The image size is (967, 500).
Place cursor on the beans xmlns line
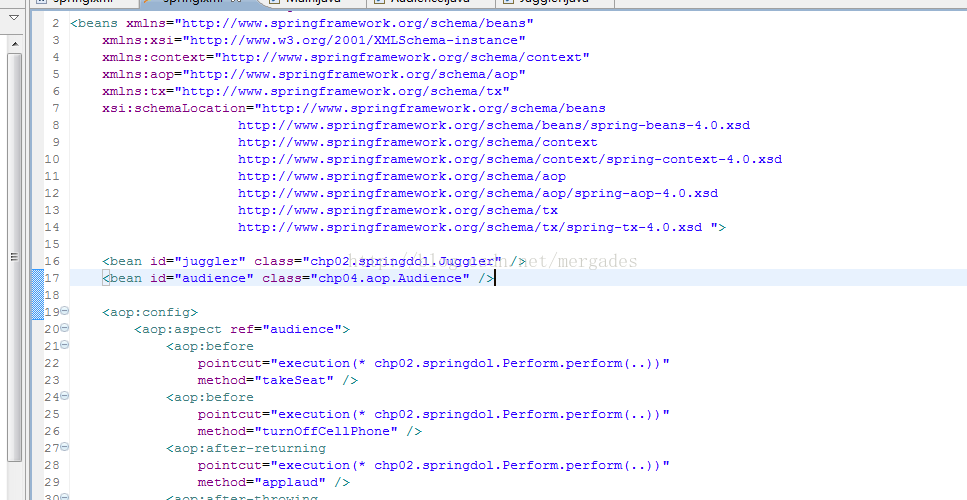point(302,23)
